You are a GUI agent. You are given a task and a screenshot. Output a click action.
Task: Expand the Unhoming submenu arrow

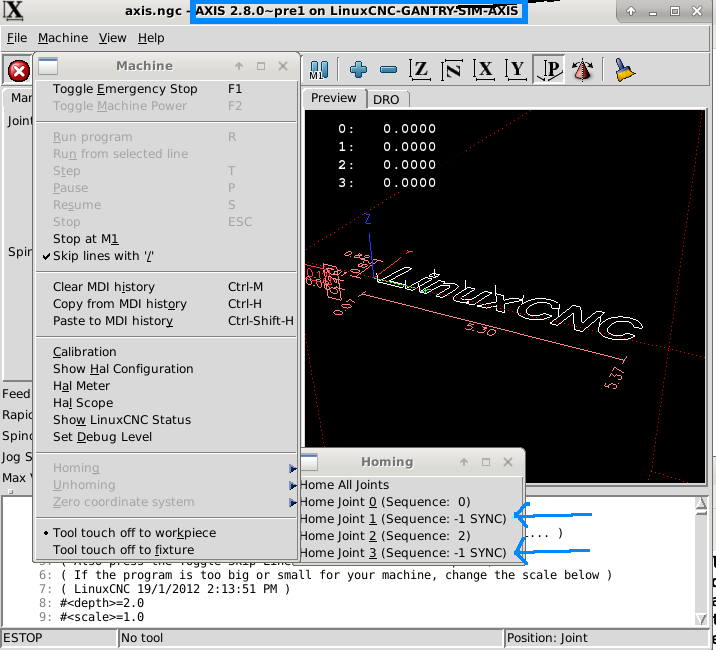pyautogui.click(x=293, y=485)
